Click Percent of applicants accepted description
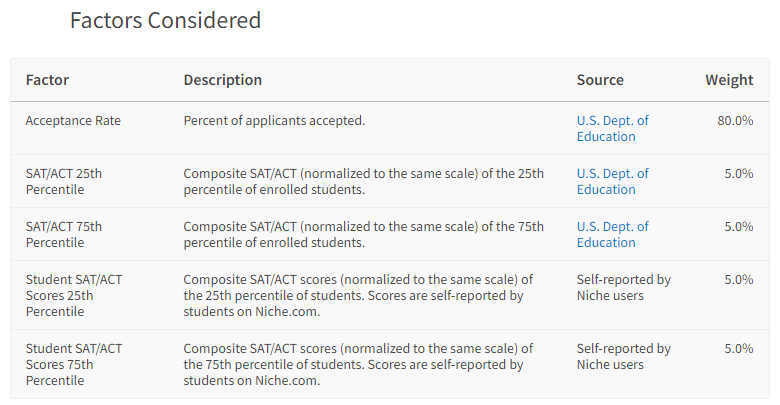The height and width of the screenshot is (405, 780). pos(274,120)
